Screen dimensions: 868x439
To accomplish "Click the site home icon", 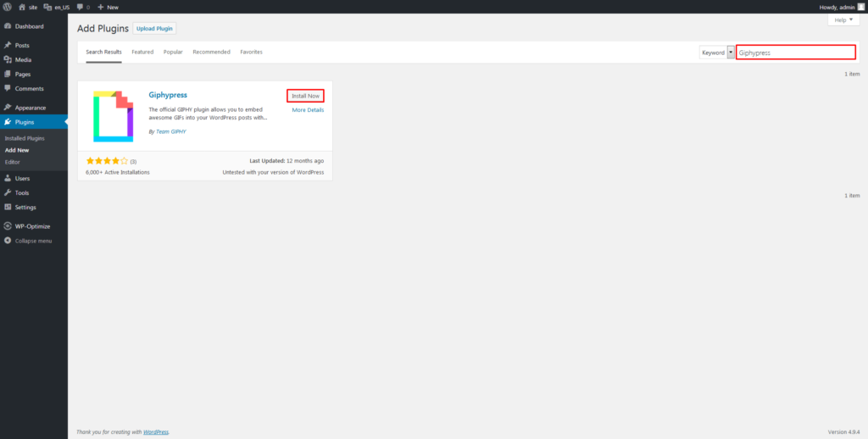I will click(x=22, y=7).
